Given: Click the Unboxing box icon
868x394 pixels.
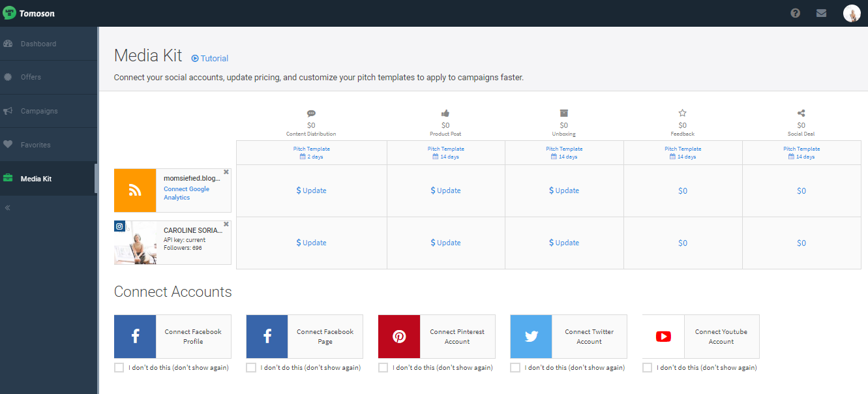Looking at the screenshot, I should pos(564,114).
